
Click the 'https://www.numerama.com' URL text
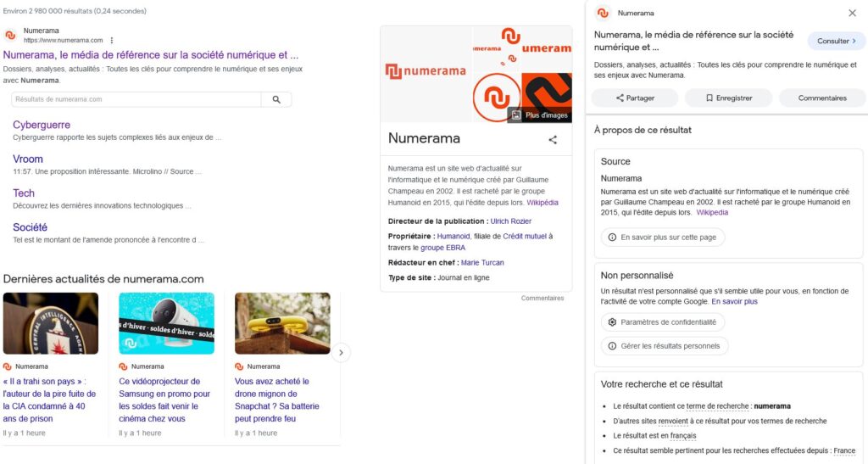pos(63,41)
